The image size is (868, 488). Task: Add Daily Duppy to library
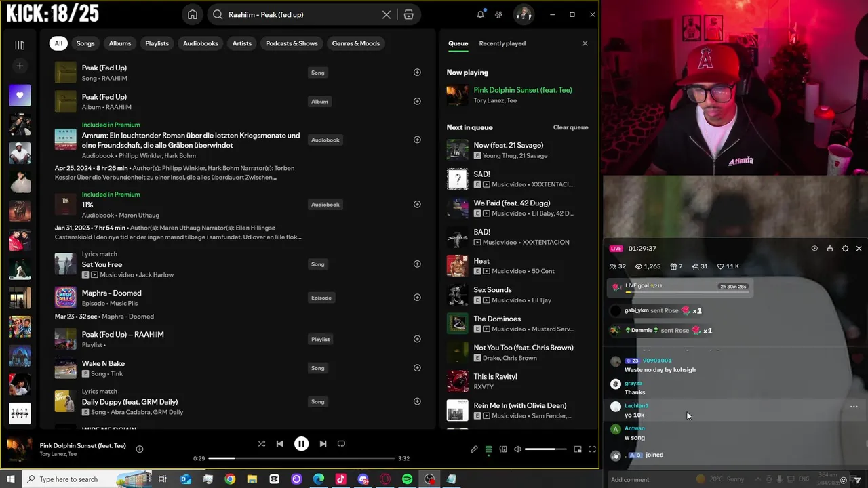tap(417, 402)
